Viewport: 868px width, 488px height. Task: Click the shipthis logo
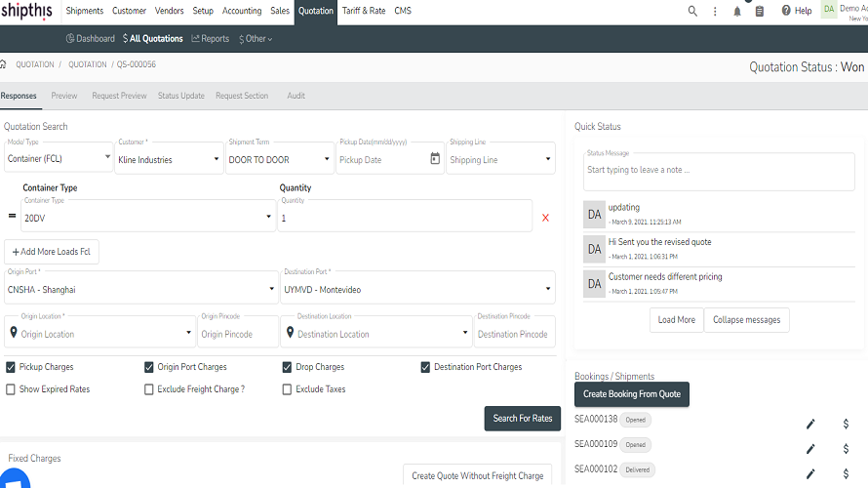pyautogui.click(x=26, y=11)
